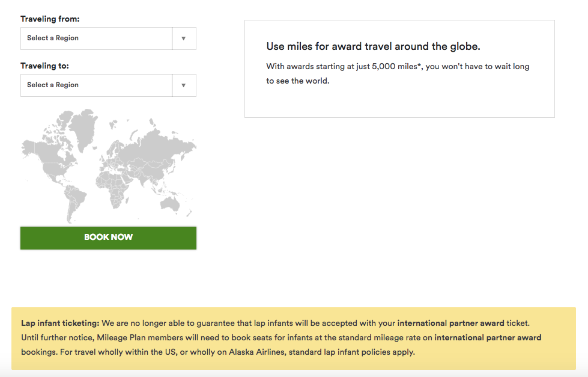This screenshot has height=377, width=588.
Task: Click the Select a Region text under Traveling from
Action: click(53, 38)
